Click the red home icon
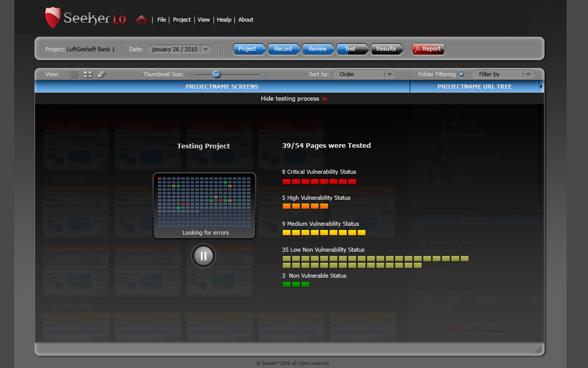The image size is (588, 368). [x=141, y=20]
